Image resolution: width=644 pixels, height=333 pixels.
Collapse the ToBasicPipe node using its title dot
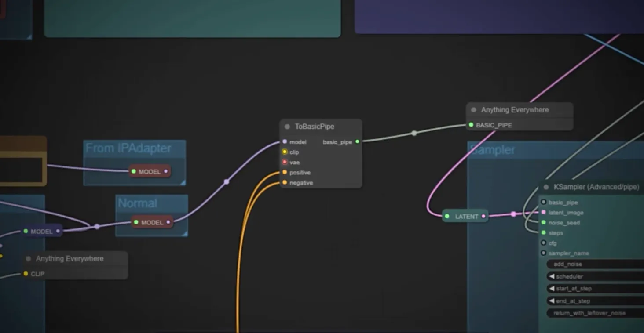(287, 127)
